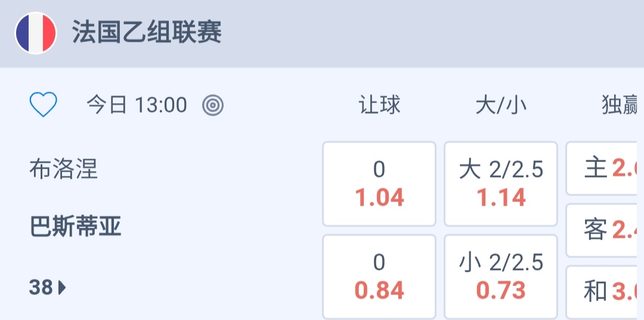Add match to favorites with heart icon
This screenshot has width=644, height=320.
pyautogui.click(x=44, y=105)
